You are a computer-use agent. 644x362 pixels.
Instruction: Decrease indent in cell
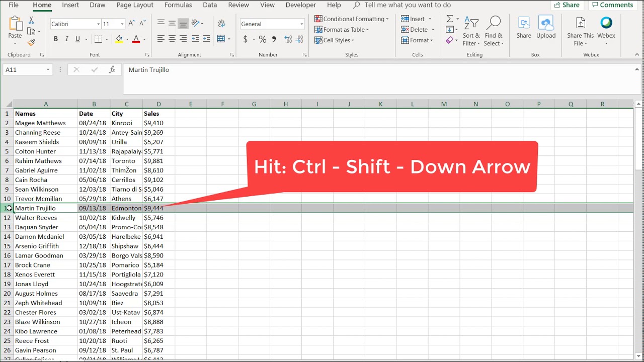(196, 39)
